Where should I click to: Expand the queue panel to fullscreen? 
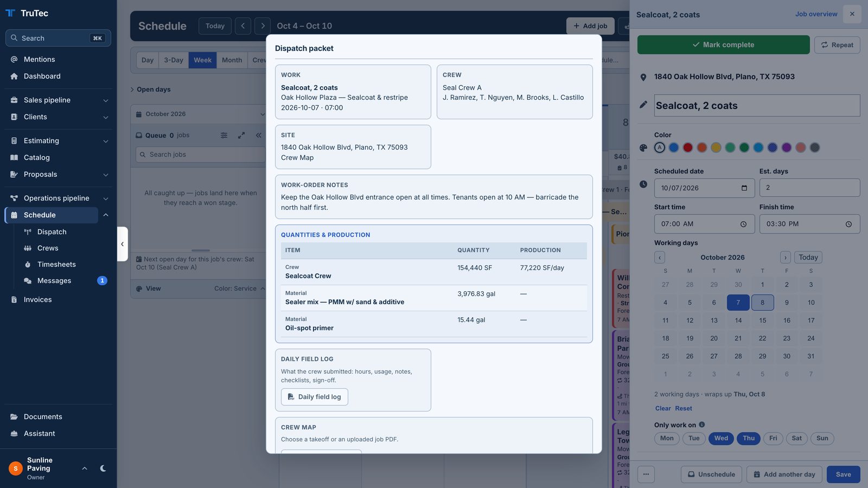point(241,136)
